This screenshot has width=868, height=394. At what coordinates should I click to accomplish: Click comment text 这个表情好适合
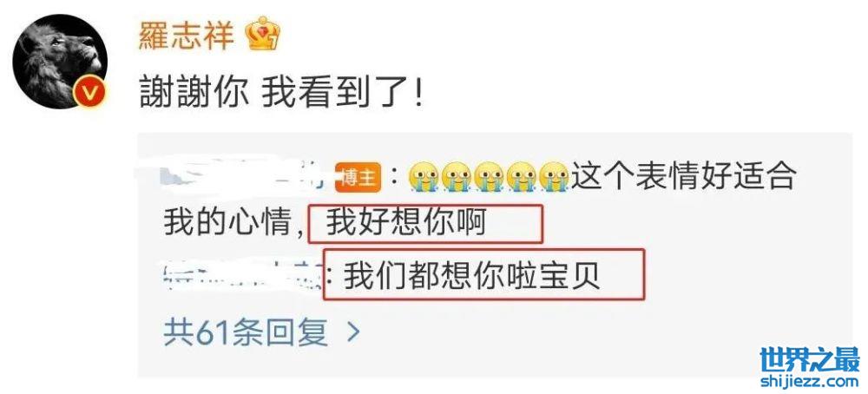(684, 178)
